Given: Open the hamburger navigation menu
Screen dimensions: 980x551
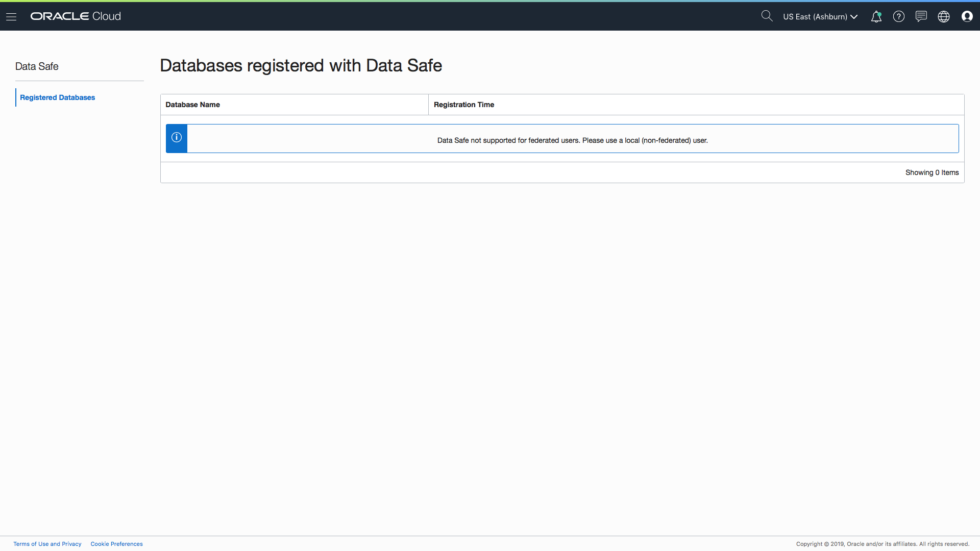Looking at the screenshot, I should 11,16.
